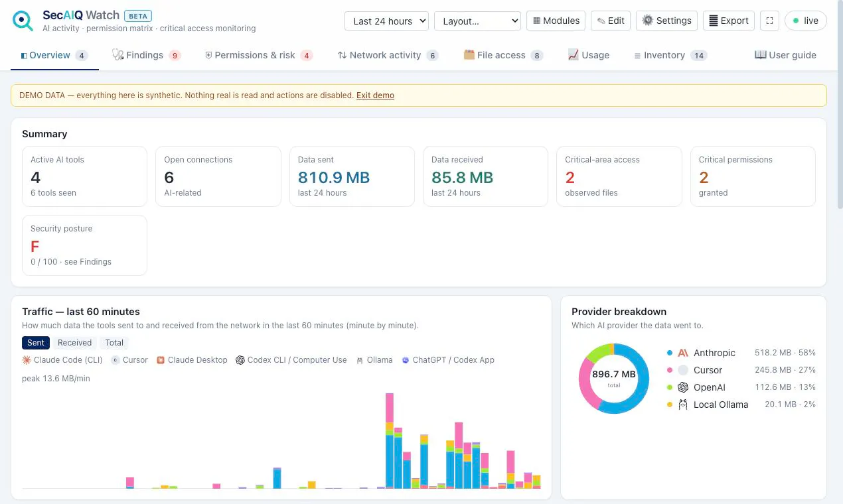Select the Total traffic view
The width and height of the screenshot is (843, 504).
(114, 343)
